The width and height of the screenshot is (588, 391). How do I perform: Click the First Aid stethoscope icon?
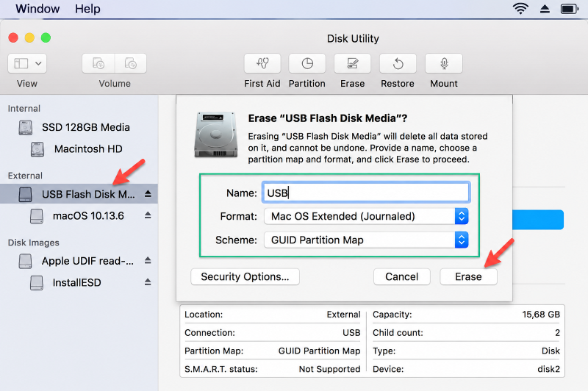tap(262, 63)
